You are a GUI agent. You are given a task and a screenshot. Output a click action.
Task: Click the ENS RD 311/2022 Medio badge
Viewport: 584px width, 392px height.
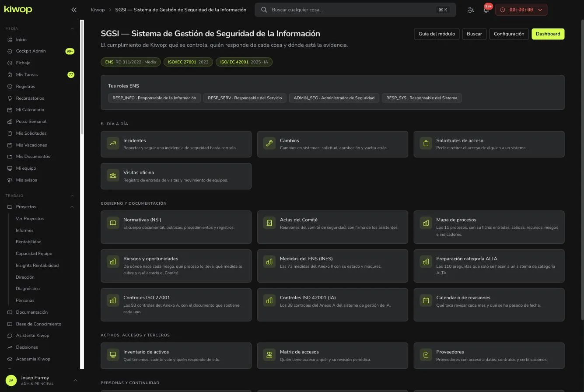pos(131,62)
